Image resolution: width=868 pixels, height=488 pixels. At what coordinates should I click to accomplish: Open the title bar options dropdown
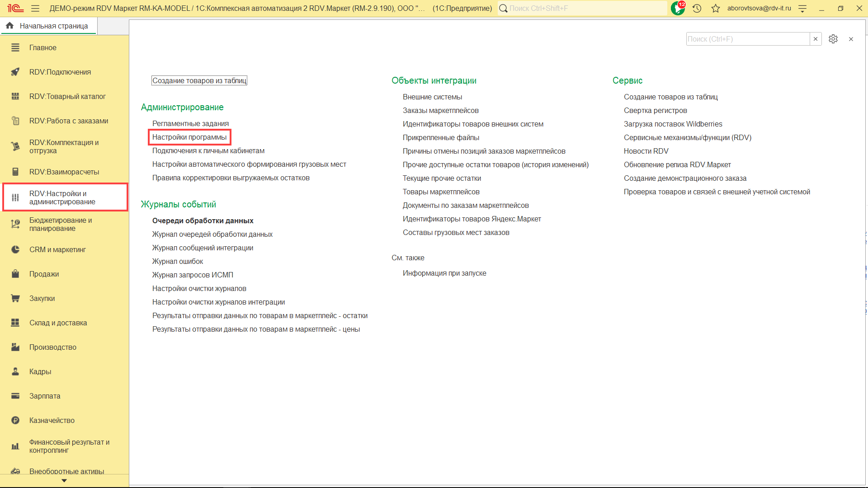point(802,8)
